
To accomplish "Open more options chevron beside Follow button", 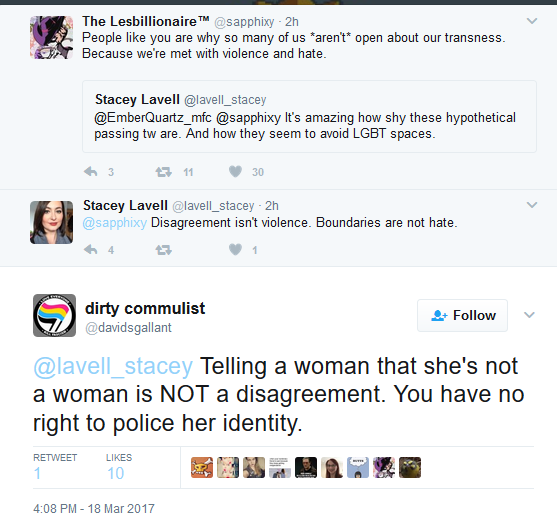I will click(529, 315).
